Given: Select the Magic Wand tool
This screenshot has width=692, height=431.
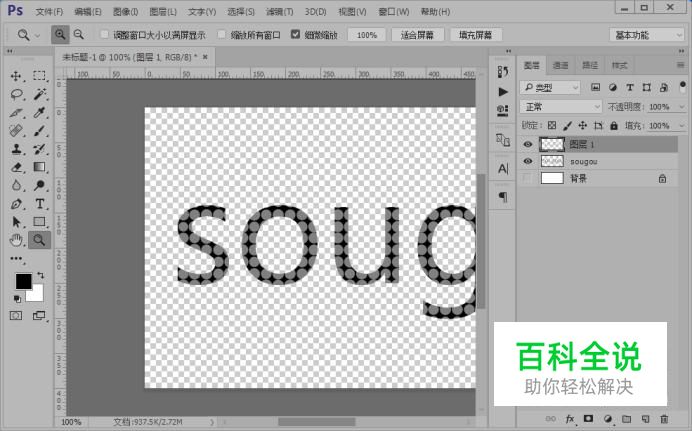Looking at the screenshot, I should (x=39, y=94).
